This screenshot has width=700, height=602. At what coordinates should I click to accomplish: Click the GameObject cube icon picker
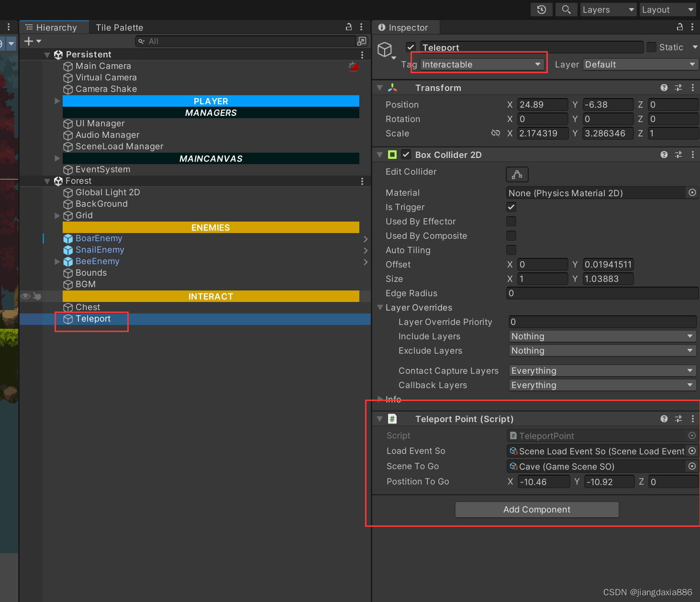[x=386, y=51]
